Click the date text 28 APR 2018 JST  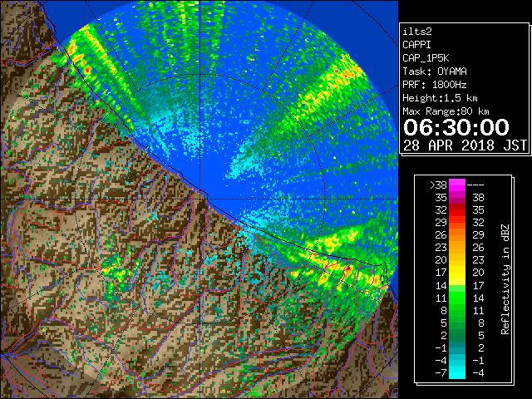click(465, 145)
